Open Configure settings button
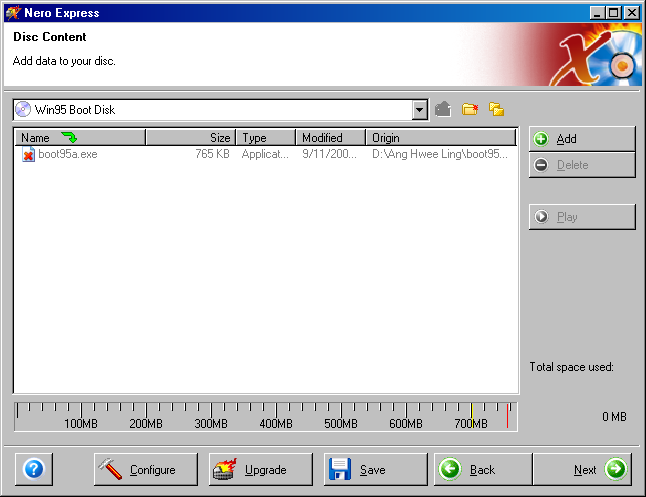 tap(146, 469)
